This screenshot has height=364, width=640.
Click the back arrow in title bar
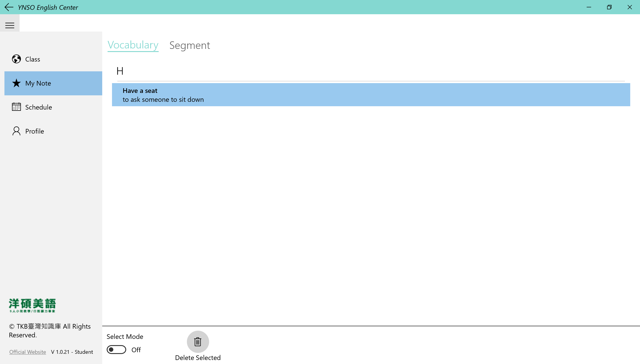pos(9,7)
